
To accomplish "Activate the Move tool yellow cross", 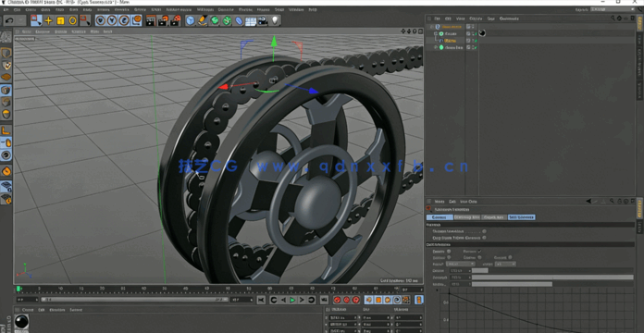I will 48,20.
